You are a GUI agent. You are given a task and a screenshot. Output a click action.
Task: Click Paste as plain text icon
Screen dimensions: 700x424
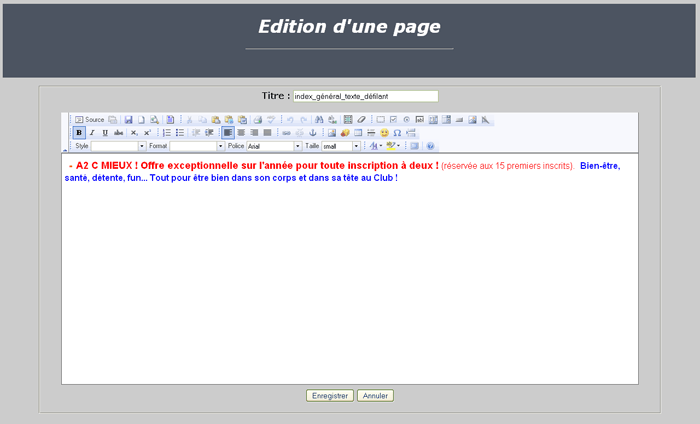(229, 120)
